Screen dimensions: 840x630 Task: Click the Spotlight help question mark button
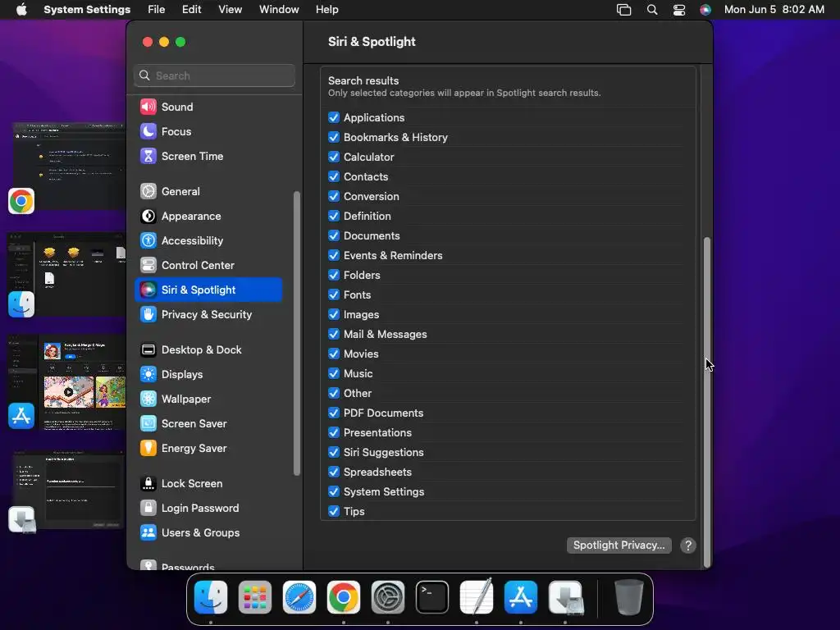[x=688, y=546]
